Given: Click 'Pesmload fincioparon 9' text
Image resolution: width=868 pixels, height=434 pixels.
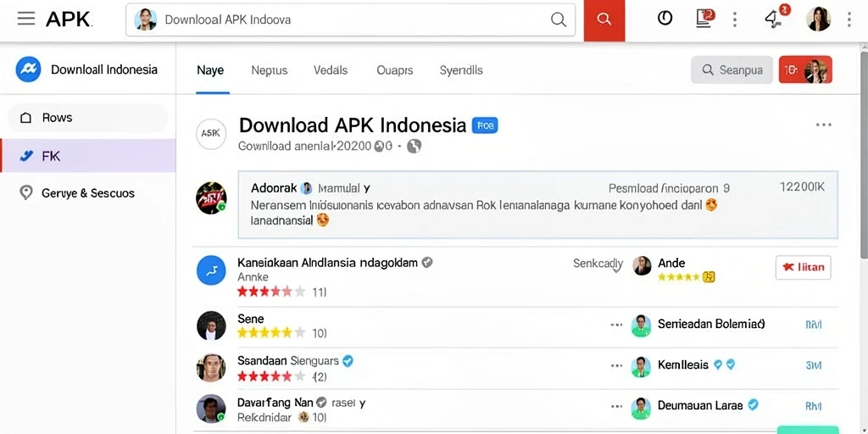Looking at the screenshot, I should coord(669,189).
